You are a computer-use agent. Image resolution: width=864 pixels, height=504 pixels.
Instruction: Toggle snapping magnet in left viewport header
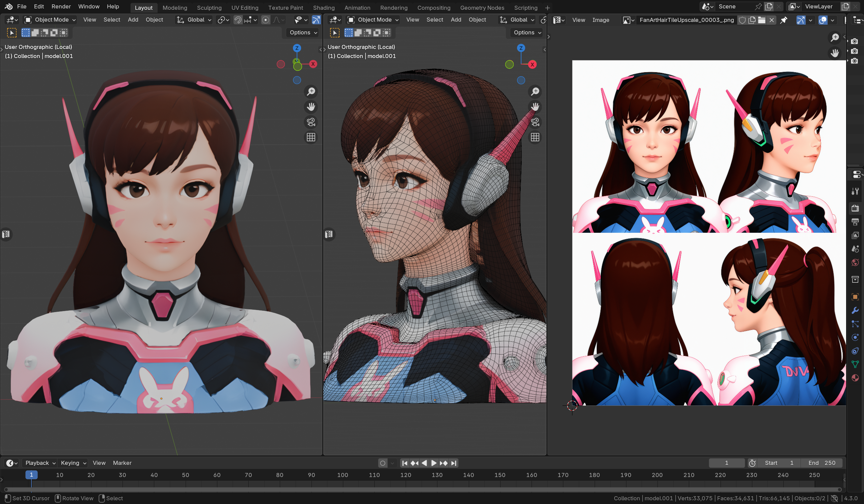(238, 20)
